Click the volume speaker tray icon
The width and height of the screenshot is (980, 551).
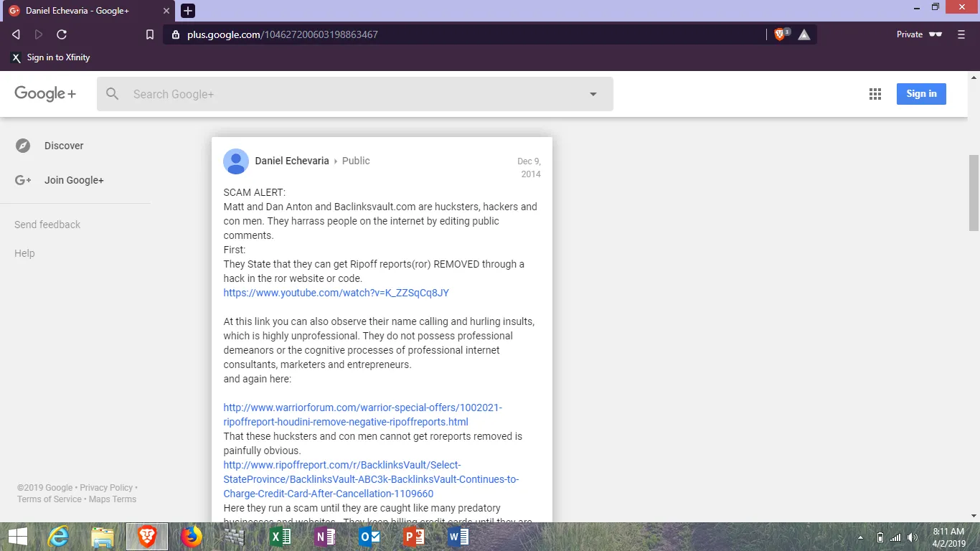[x=913, y=537]
